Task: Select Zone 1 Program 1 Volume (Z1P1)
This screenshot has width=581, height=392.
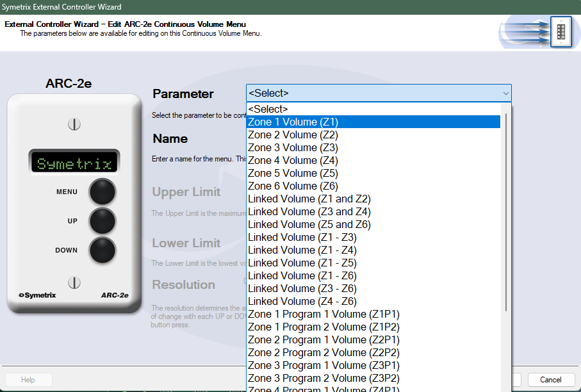Action: coord(323,314)
